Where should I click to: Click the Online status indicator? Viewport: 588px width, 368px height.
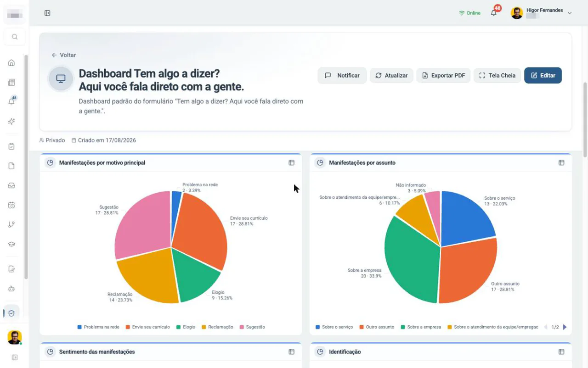pyautogui.click(x=469, y=13)
